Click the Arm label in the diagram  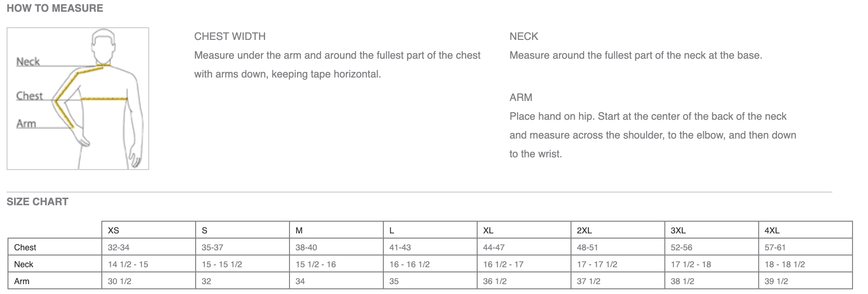tap(26, 124)
